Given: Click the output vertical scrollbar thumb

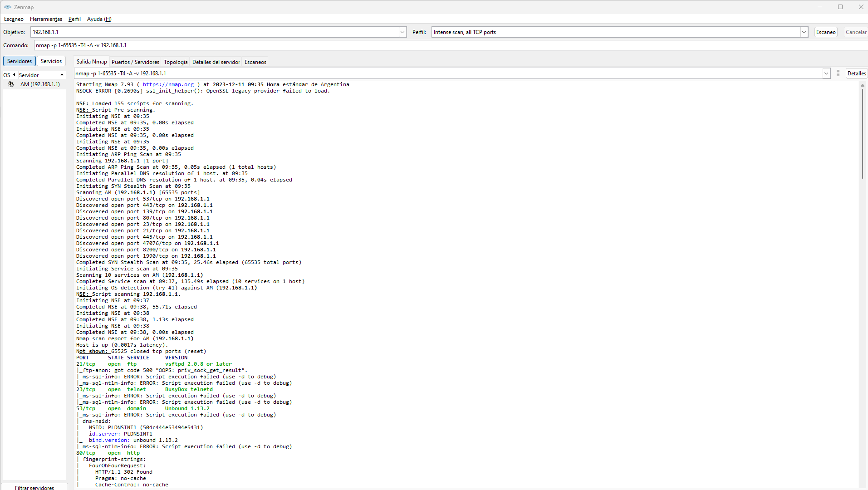Looking at the screenshot, I should [863, 134].
